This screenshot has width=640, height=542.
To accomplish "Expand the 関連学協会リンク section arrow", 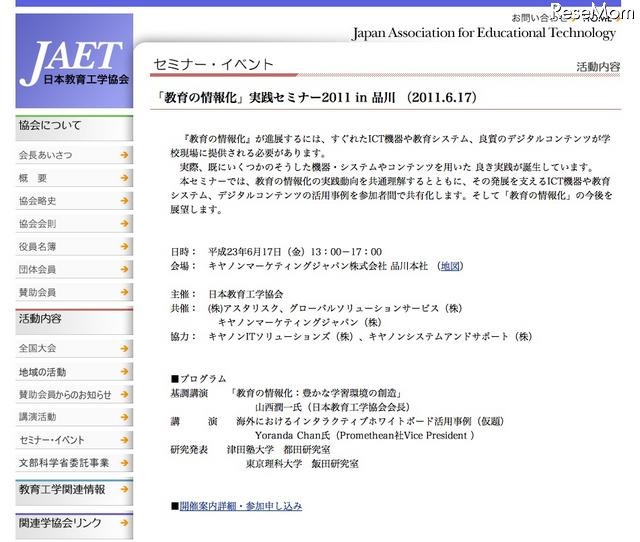I will coord(123,524).
